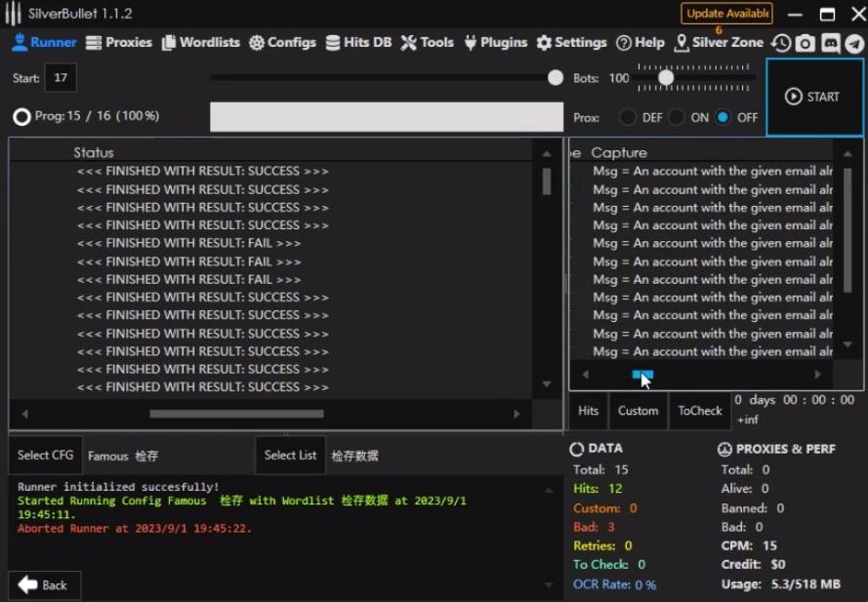
Task: Open the Configs tab
Action: pos(282,43)
